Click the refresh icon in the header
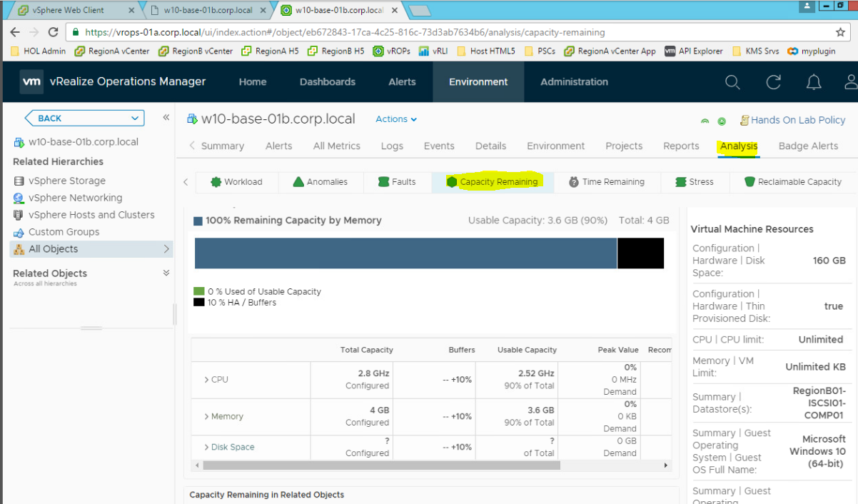 [x=773, y=82]
